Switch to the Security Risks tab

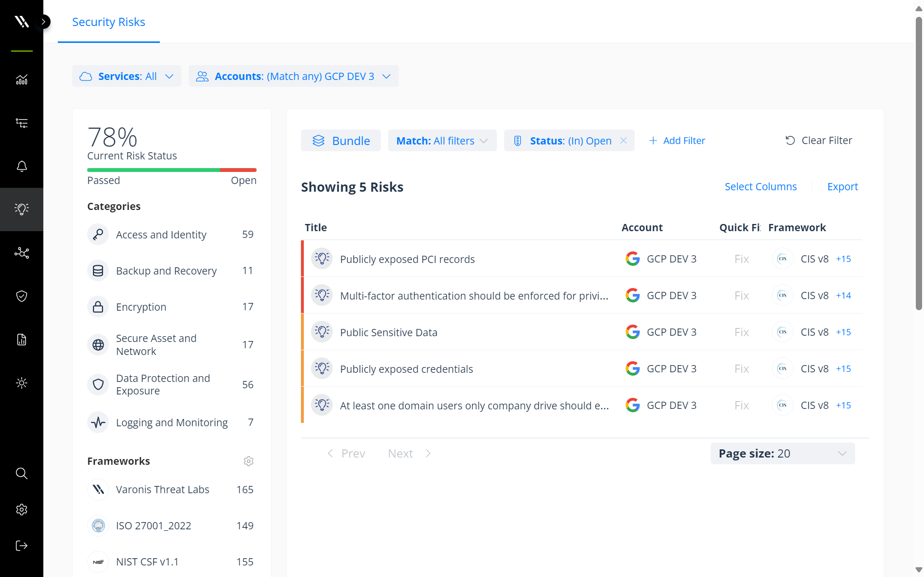pos(108,22)
